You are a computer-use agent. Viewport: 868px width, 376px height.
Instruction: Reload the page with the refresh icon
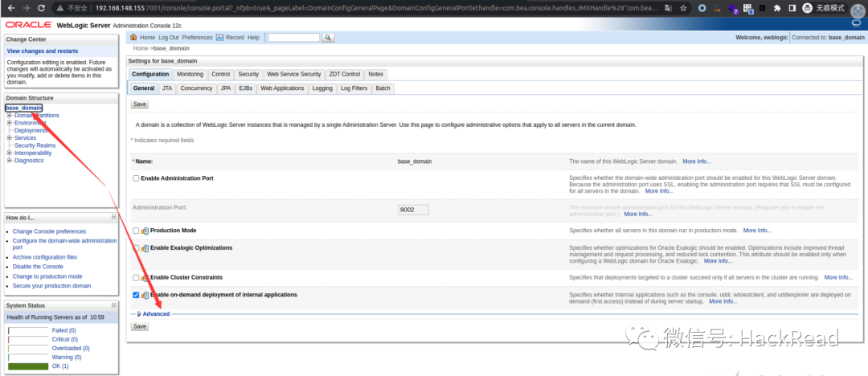coord(42,8)
